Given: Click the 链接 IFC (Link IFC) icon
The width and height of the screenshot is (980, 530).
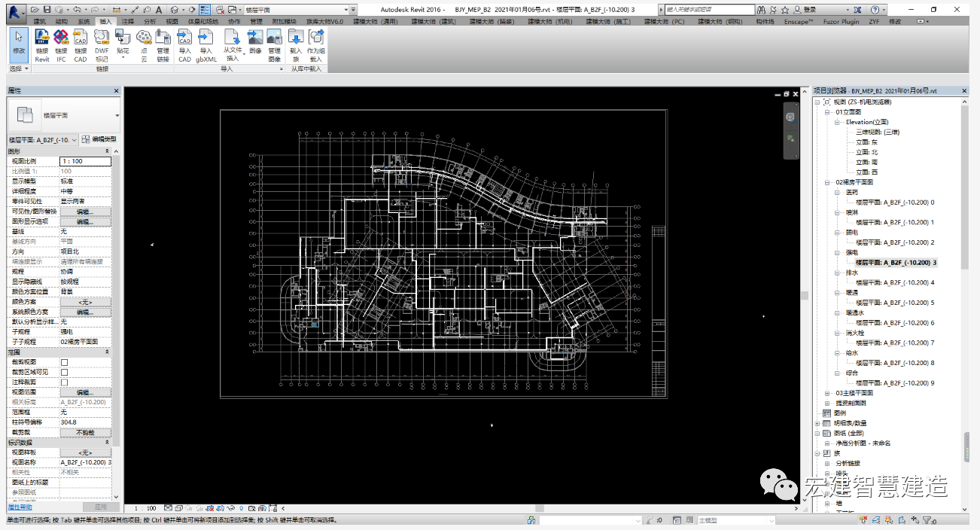Looking at the screenshot, I should (61, 44).
